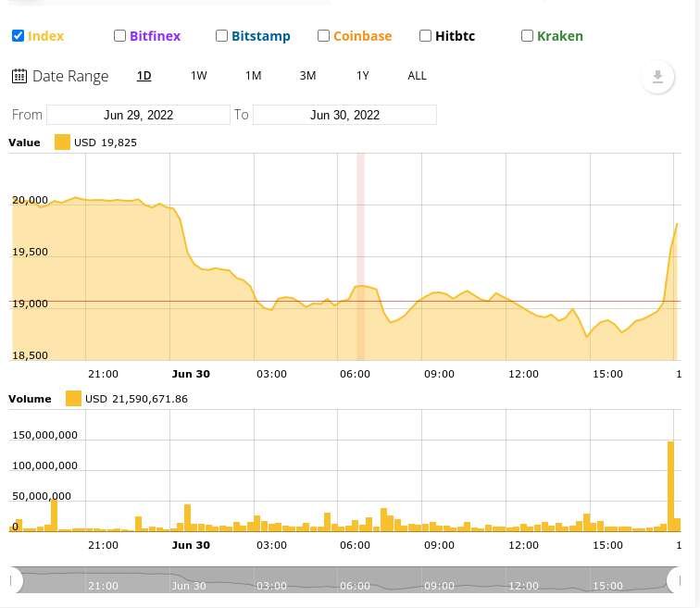The height and width of the screenshot is (608, 700).
Task: Click the Value legend yellow swatch
Action: [x=62, y=143]
